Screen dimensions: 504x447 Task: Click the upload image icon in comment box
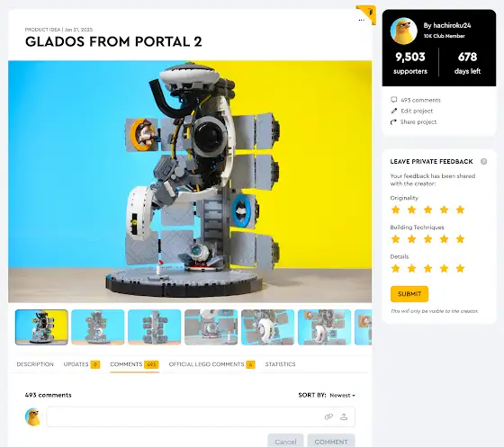(344, 416)
